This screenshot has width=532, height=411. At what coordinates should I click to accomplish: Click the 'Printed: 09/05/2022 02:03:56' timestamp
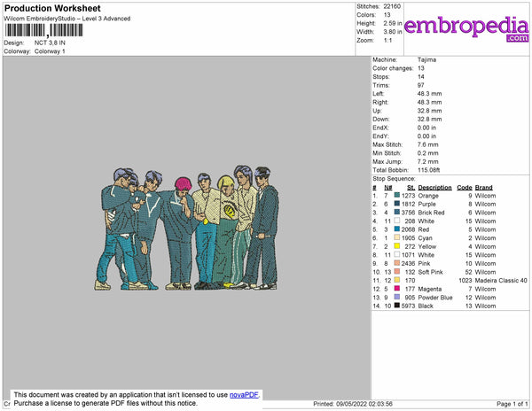(x=353, y=404)
